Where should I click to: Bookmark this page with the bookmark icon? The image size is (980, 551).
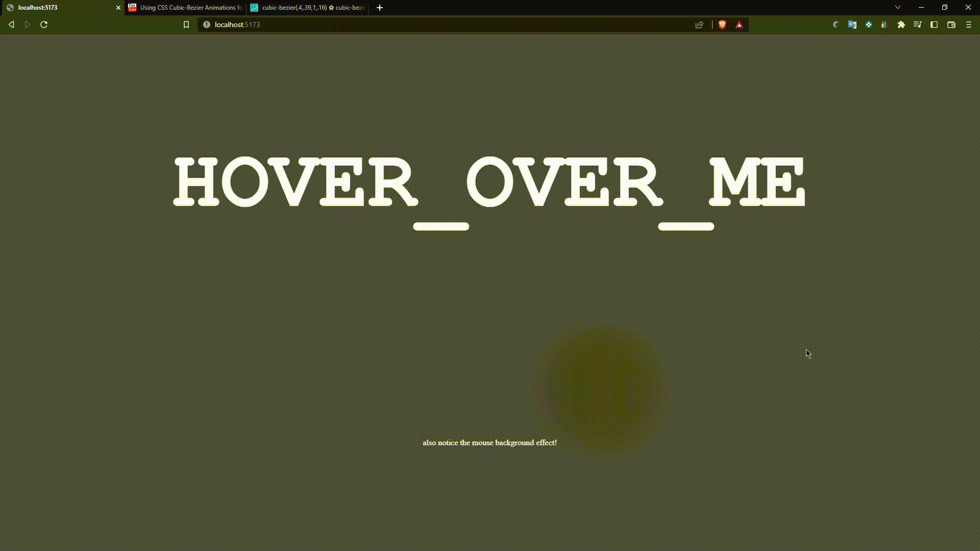click(x=186, y=24)
